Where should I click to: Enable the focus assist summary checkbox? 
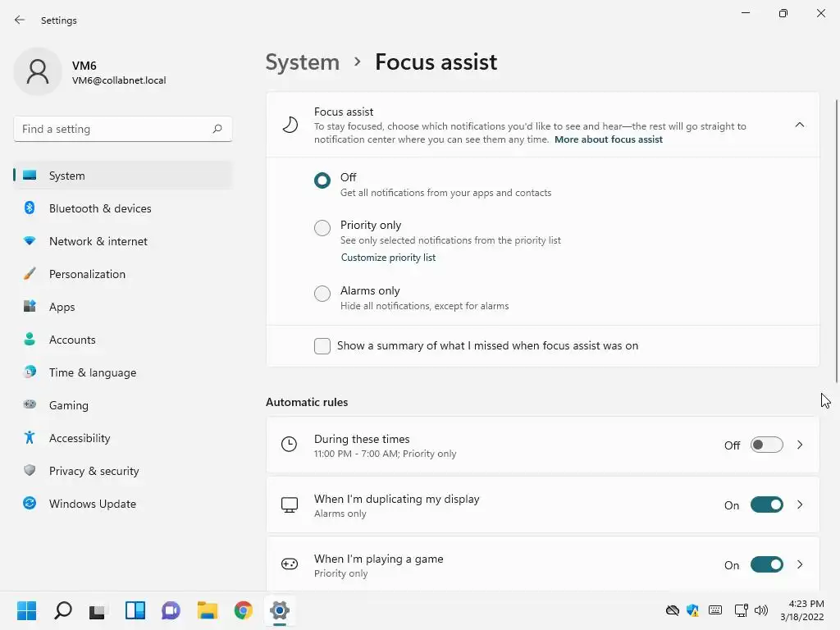click(x=322, y=346)
